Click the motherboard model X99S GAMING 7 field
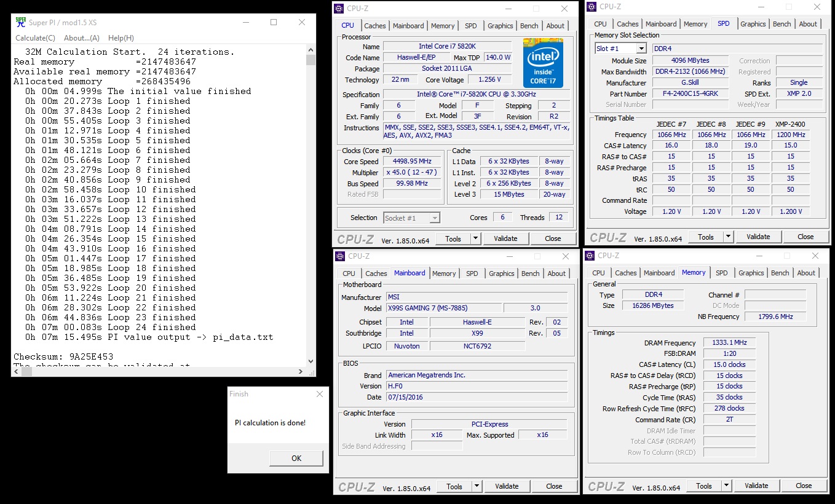 click(x=443, y=309)
